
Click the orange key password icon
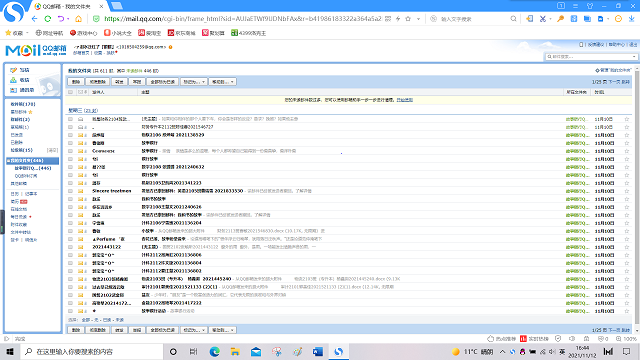tap(560, 19)
